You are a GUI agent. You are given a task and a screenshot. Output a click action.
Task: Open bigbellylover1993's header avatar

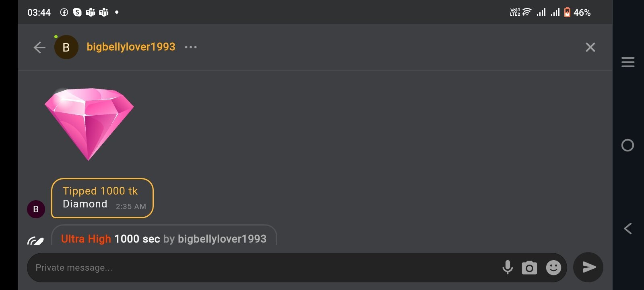(x=66, y=48)
